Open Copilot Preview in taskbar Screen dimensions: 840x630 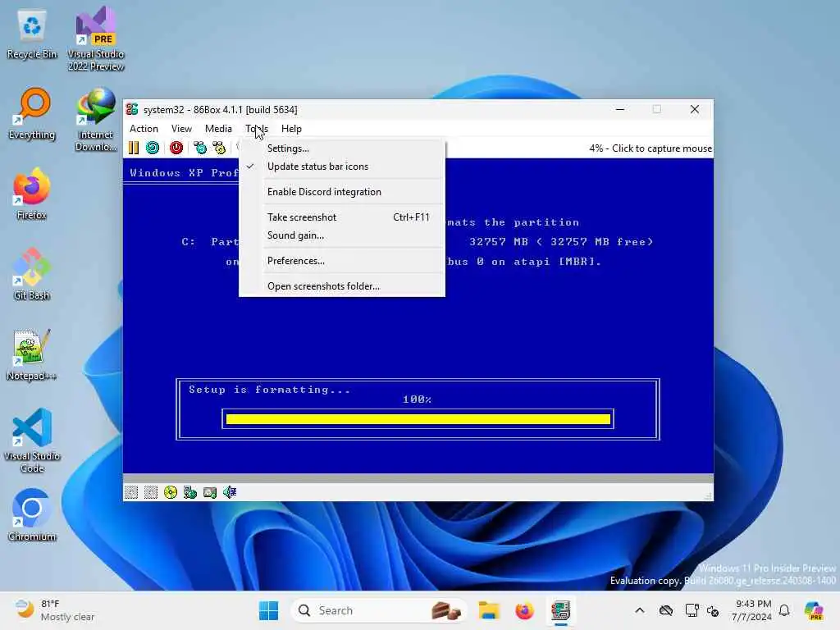814,610
